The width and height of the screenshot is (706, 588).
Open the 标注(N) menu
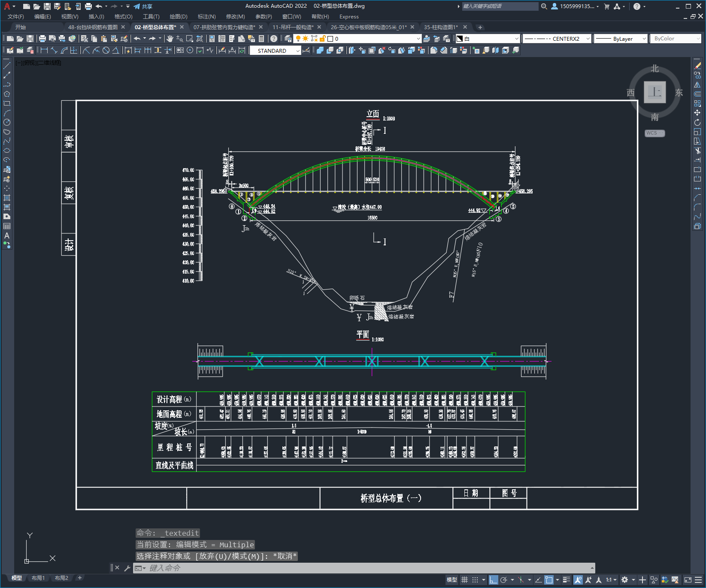tap(206, 17)
